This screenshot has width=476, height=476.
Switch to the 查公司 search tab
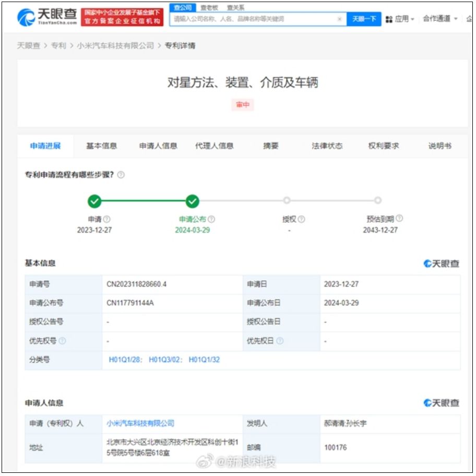tap(183, 7)
